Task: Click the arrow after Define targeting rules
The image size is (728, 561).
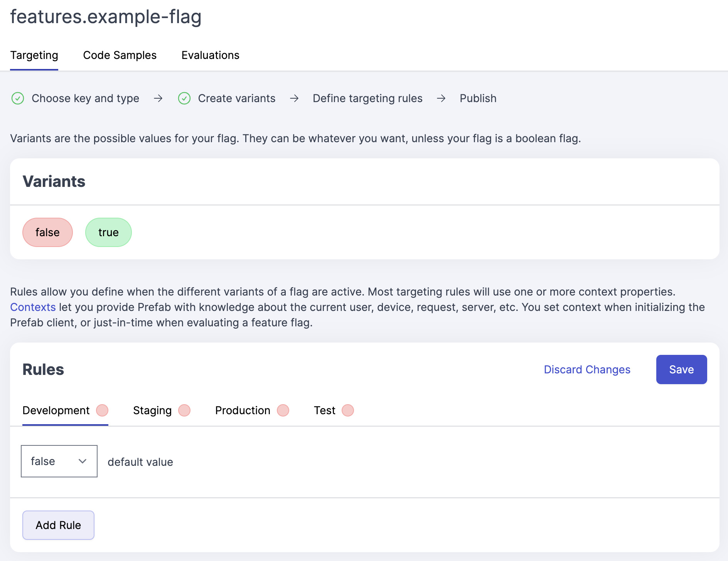Action: click(x=441, y=99)
